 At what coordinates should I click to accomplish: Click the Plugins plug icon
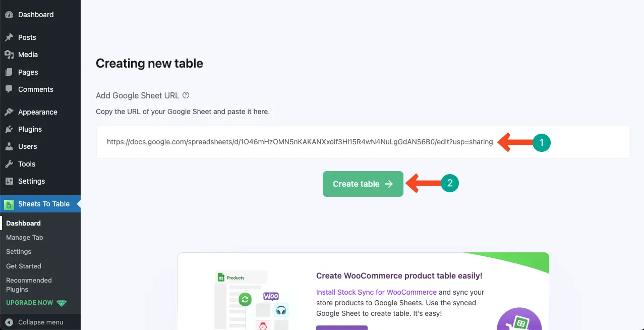[x=9, y=129]
